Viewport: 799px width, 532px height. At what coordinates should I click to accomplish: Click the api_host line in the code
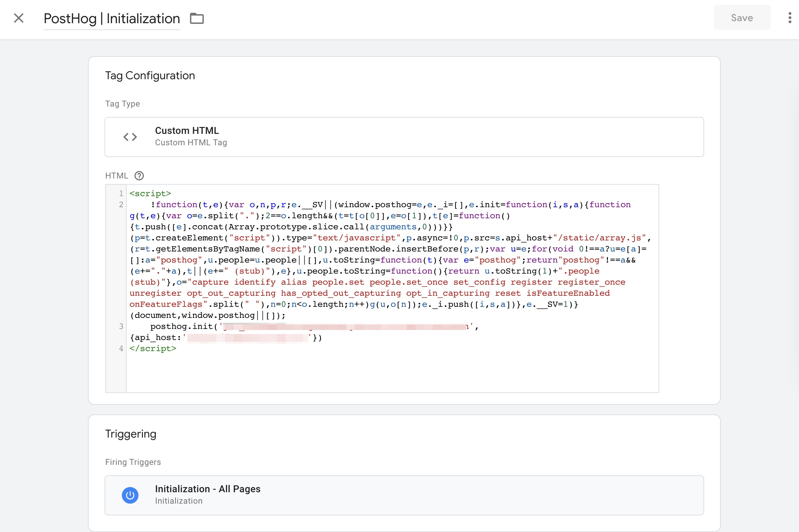tap(226, 338)
